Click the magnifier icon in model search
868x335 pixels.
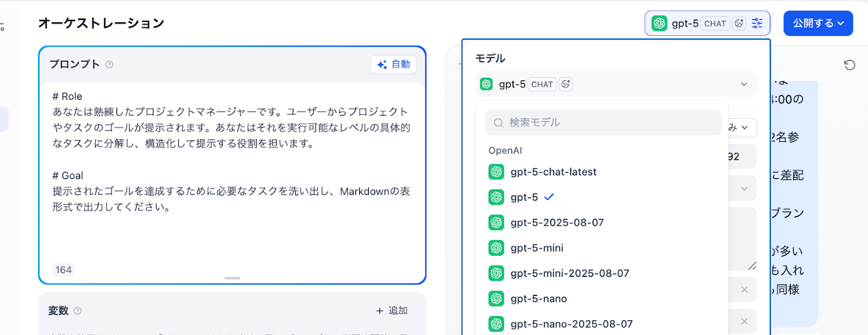499,123
